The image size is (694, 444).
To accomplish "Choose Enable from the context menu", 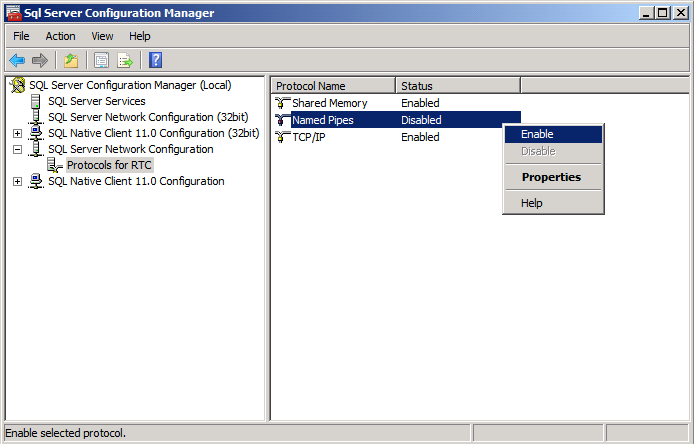I will pyautogui.click(x=553, y=134).
